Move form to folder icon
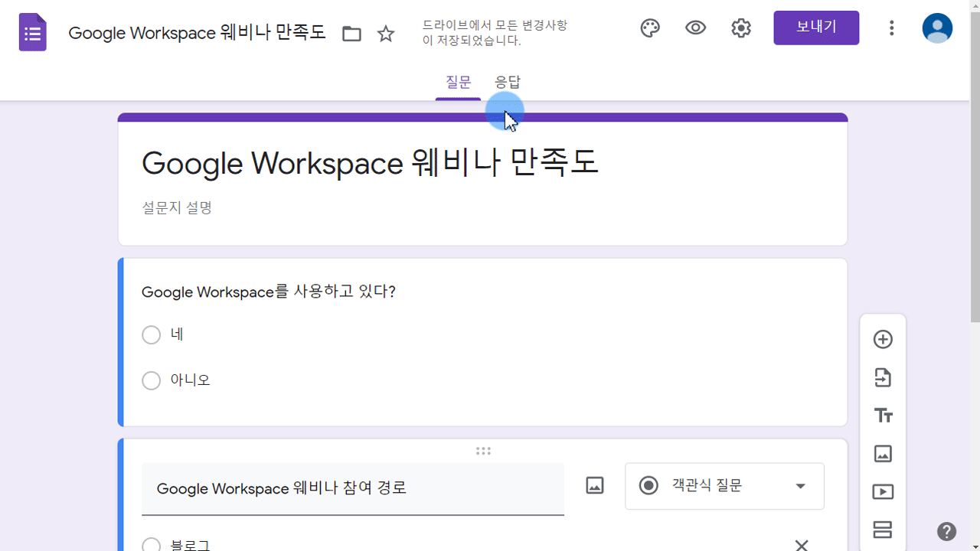Viewport: 980px width, 551px height. 351,34
